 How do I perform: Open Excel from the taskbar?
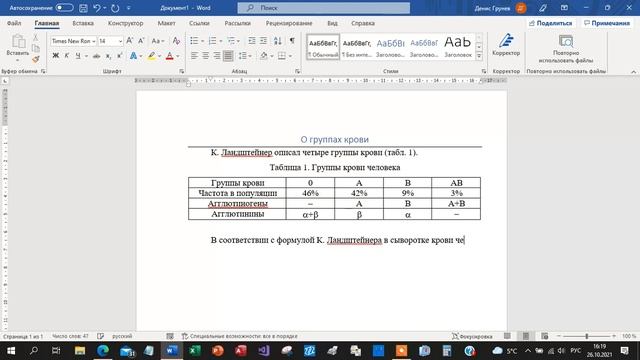pos(195,351)
